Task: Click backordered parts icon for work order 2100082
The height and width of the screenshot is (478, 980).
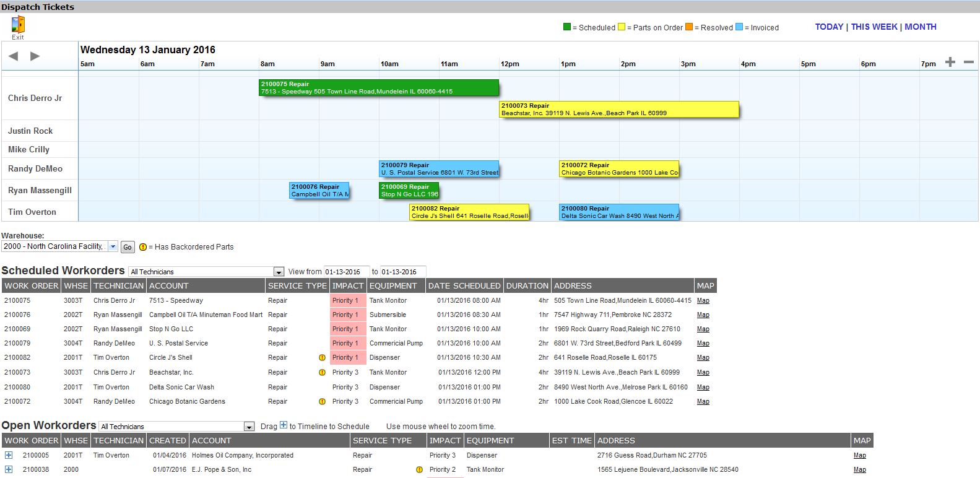Action: point(322,358)
